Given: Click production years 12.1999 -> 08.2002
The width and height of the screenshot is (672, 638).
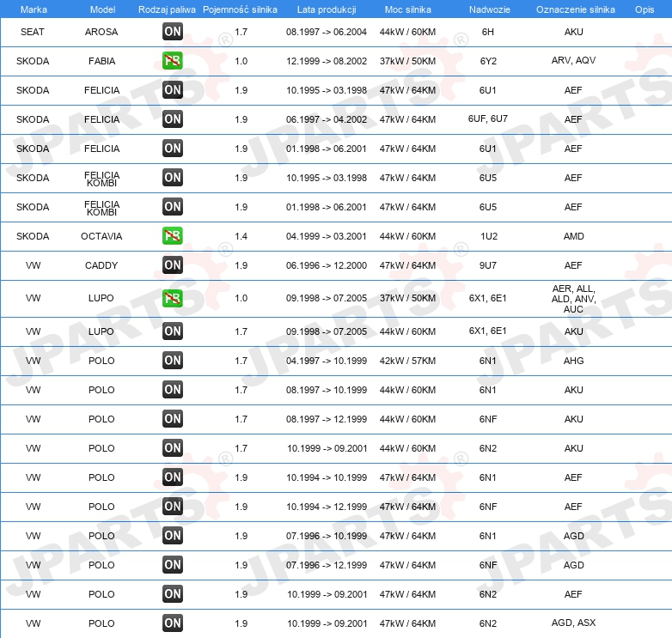Looking at the screenshot, I should 327,61.
